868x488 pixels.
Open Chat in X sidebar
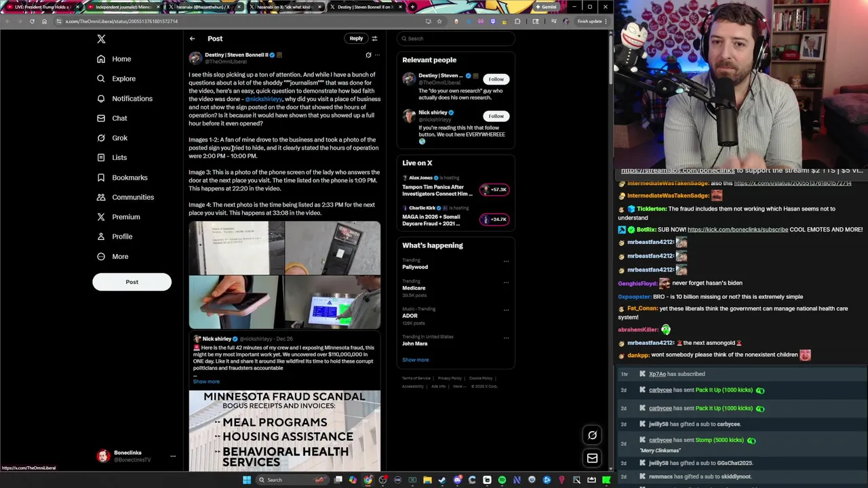click(x=112, y=118)
